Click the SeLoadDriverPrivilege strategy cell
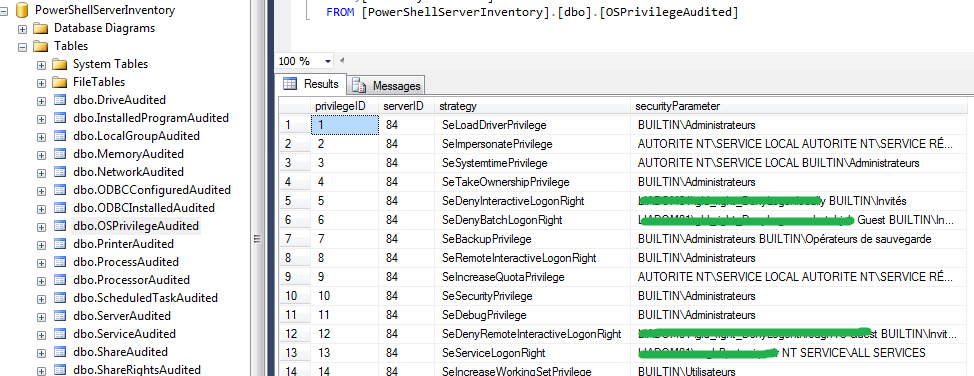 click(x=532, y=125)
